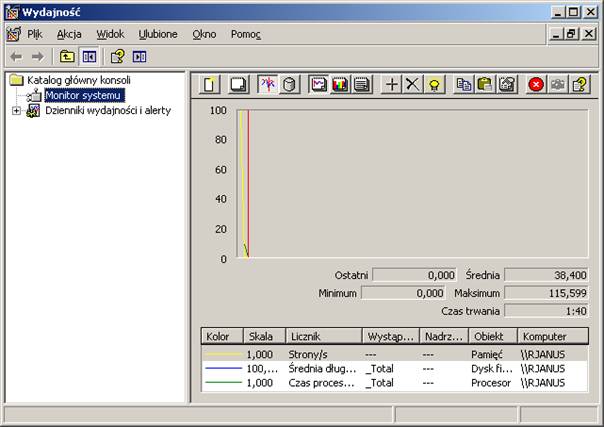Click the Czas trwania field 1:40
Screen dimensions: 604x427
point(546,311)
